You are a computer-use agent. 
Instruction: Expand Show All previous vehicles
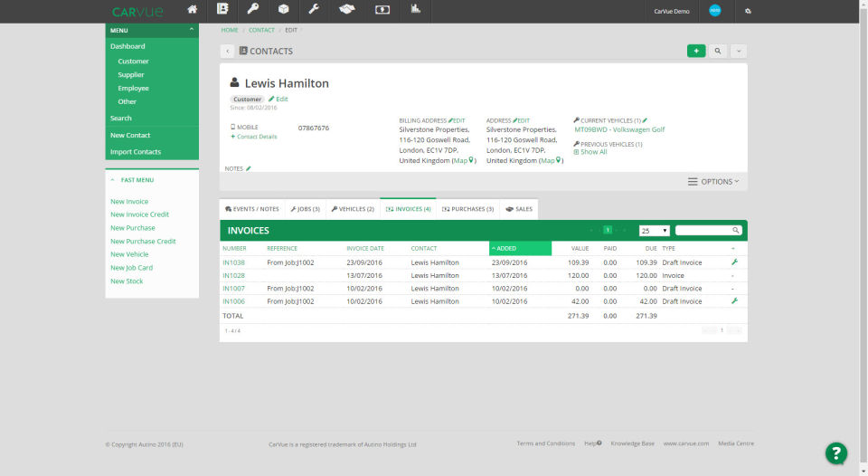coord(593,152)
